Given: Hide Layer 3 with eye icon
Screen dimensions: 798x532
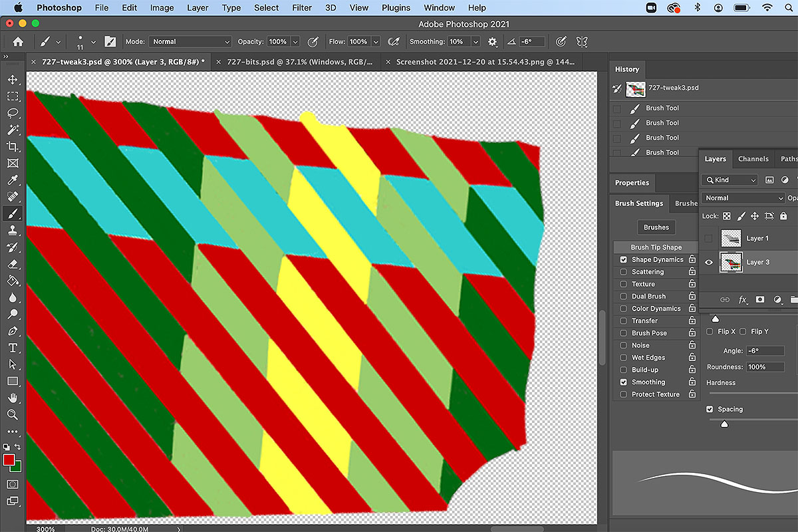Looking at the screenshot, I should click(x=708, y=262).
